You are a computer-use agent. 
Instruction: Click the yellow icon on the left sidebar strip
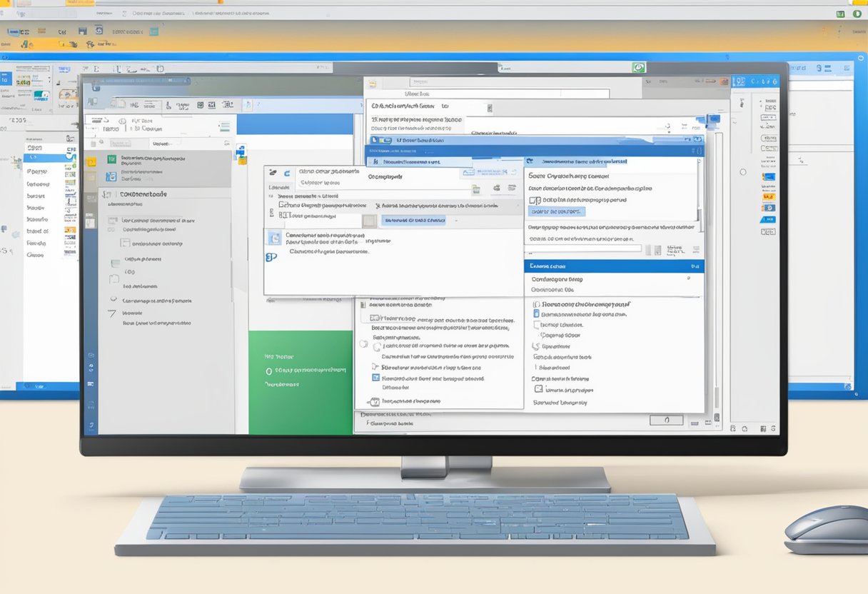[x=91, y=161]
